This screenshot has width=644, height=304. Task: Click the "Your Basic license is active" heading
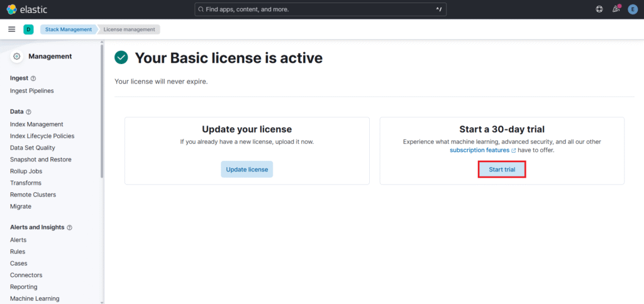[229, 58]
